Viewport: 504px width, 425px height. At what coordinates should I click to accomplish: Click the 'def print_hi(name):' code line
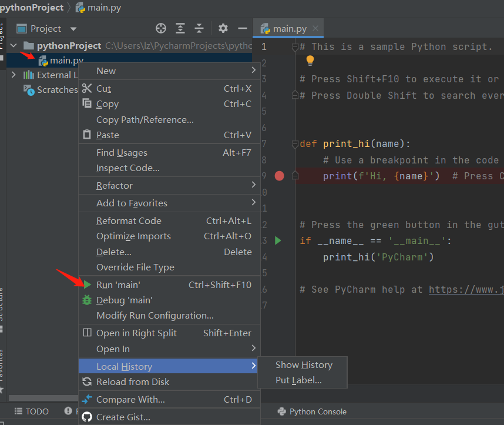tap(355, 144)
